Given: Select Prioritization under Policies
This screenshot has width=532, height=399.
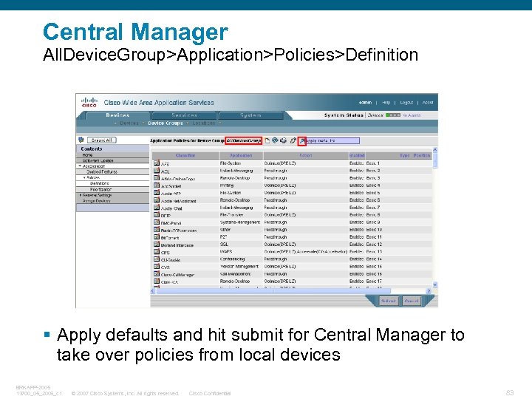Looking at the screenshot, I should (100, 189).
